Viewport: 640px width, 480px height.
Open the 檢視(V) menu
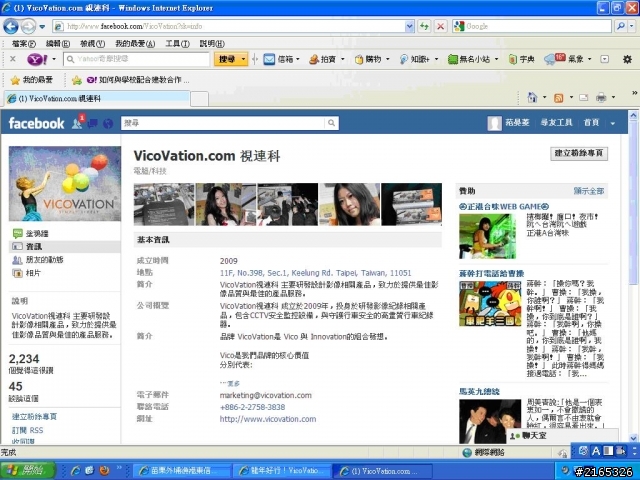(x=92, y=44)
